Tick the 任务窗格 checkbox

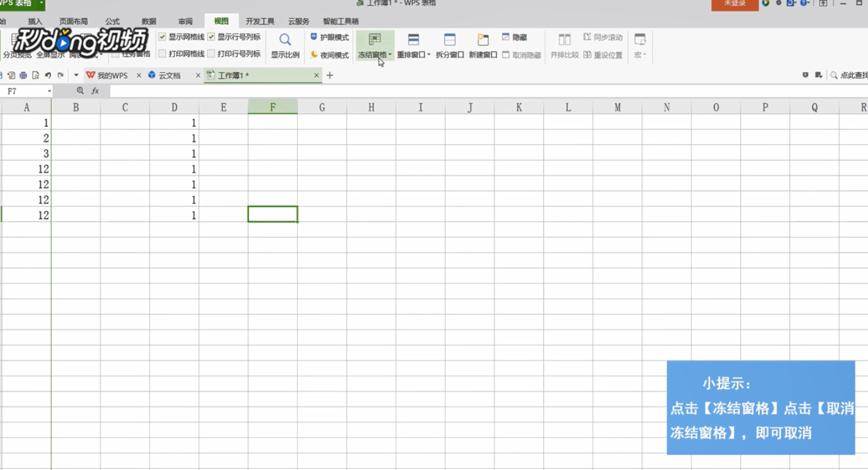[x=115, y=54]
